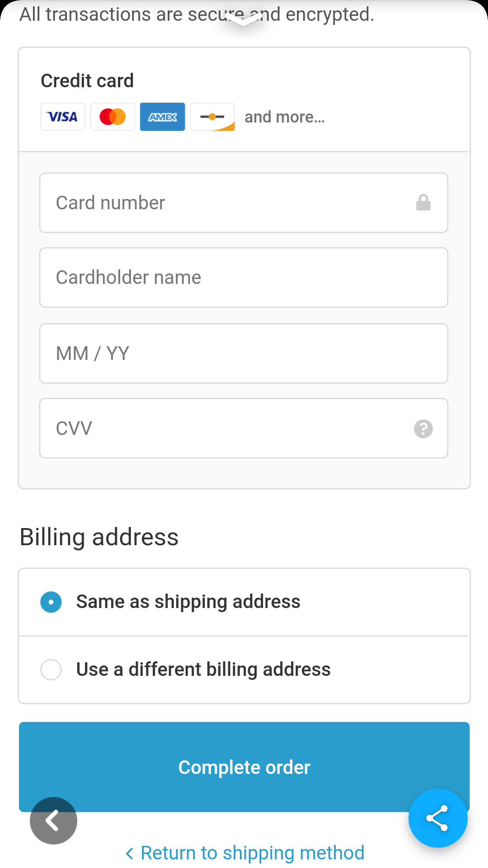Open the CVV help question mark
Screen dimensions: 488x868
click(423, 429)
